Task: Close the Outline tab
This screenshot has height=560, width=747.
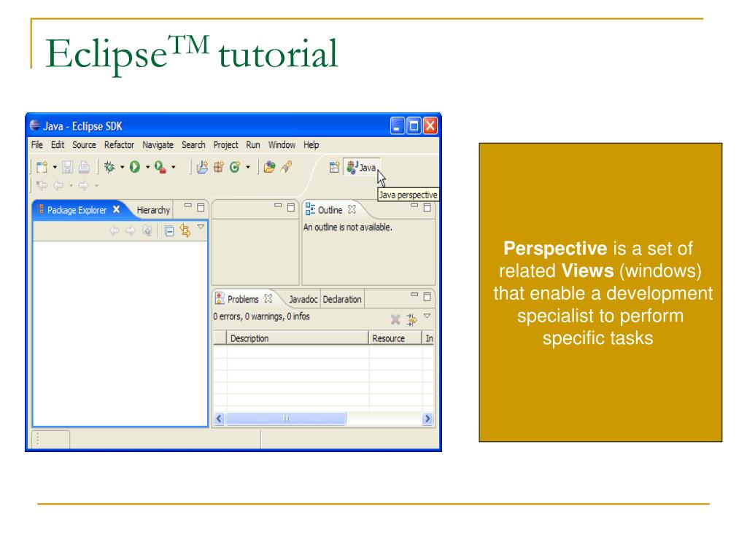Action: pos(352,209)
